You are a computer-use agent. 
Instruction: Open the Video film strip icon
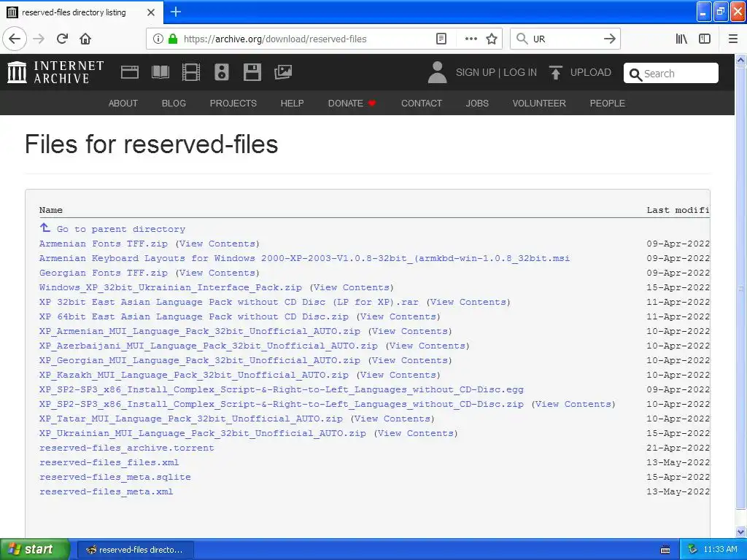[x=191, y=72]
